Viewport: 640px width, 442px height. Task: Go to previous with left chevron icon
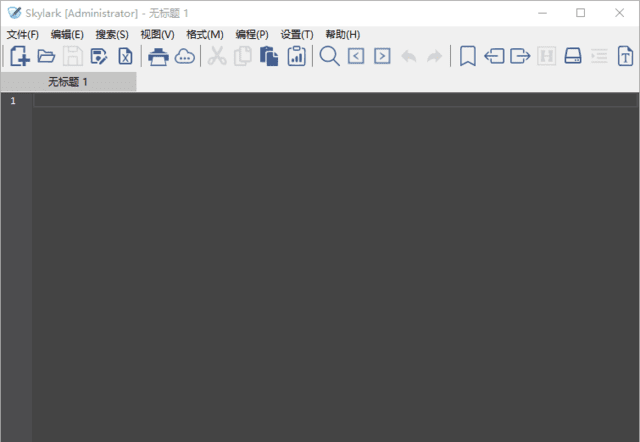pos(356,56)
